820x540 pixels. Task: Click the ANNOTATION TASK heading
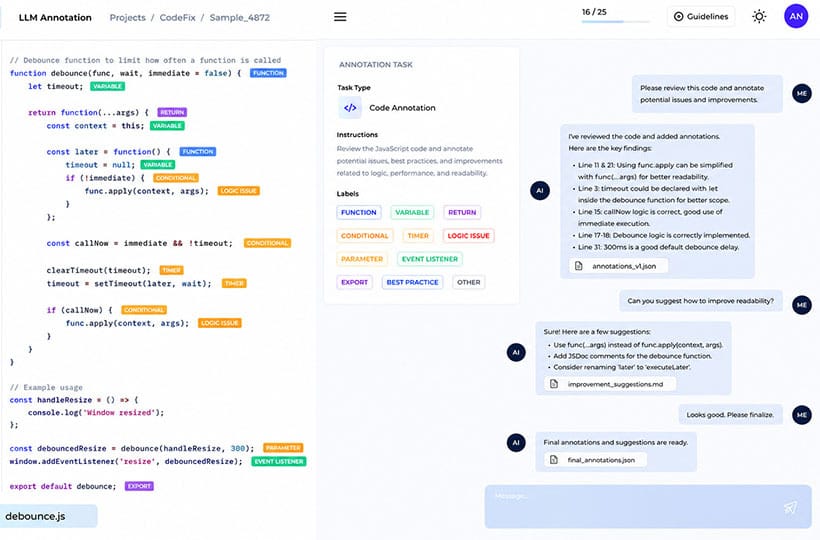pyautogui.click(x=375, y=65)
